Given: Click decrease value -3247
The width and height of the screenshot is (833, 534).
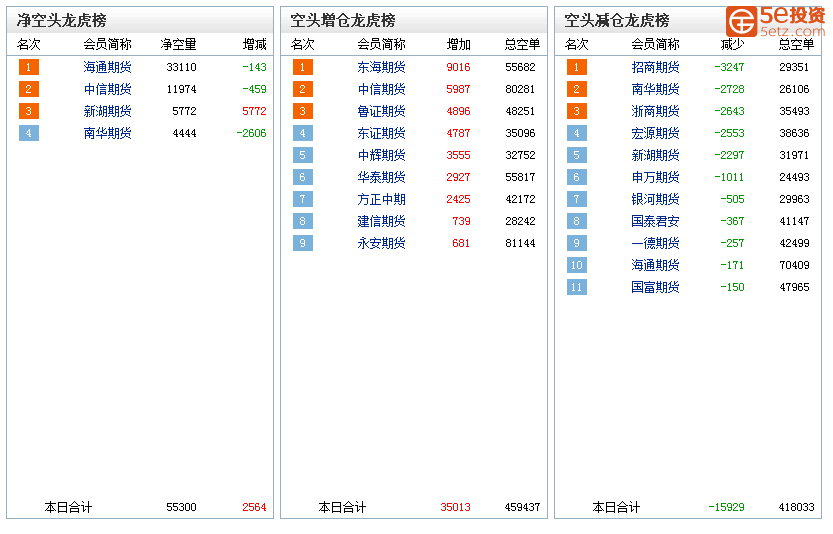Looking at the screenshot, I should click(x=729, y=67).
